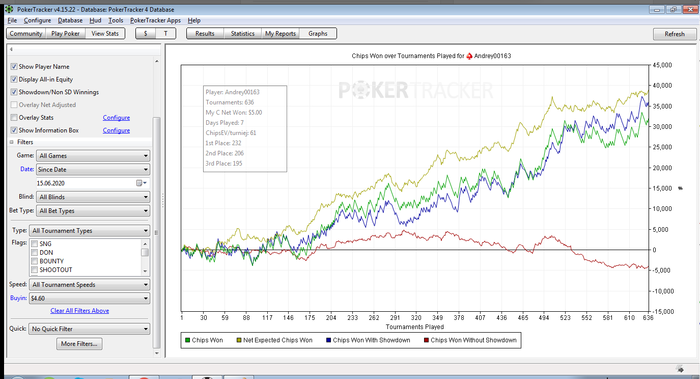Check the SHOOTOUT flag
700x379 pixels.
click(34, 270)
